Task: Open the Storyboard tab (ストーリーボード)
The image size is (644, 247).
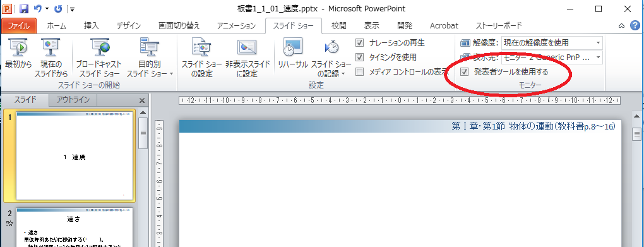Action: (499, 26)
